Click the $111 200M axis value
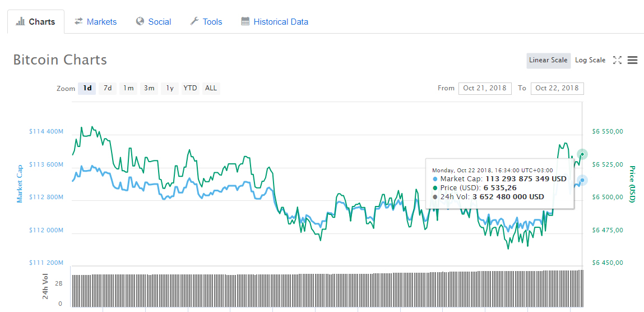644x312 pixels. [47, 263]
